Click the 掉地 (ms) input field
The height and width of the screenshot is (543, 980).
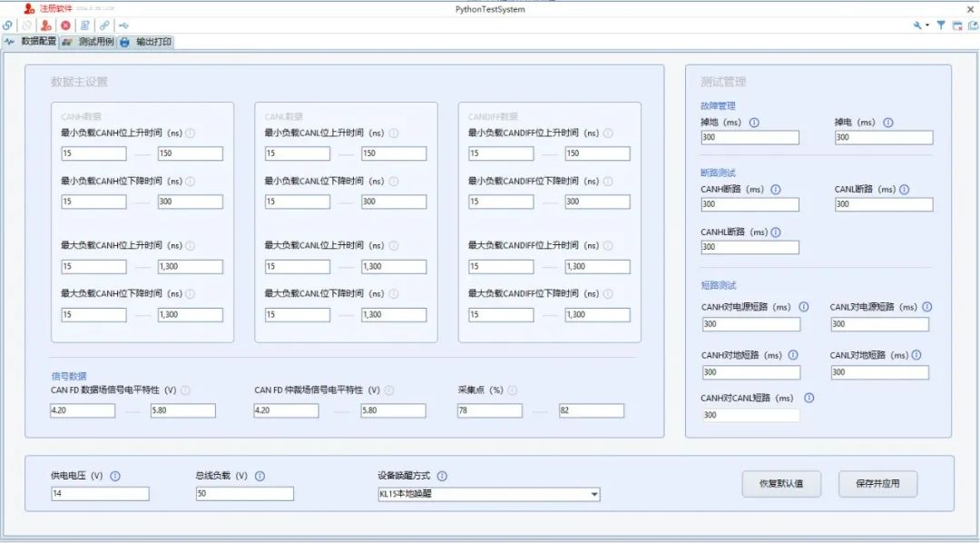750,138
